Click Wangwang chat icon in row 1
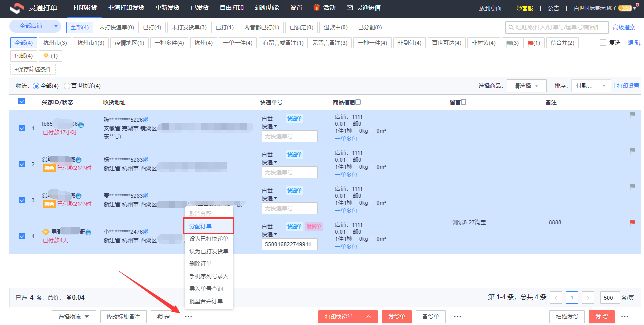The image size is (644, 325). (x=81, y=125)
